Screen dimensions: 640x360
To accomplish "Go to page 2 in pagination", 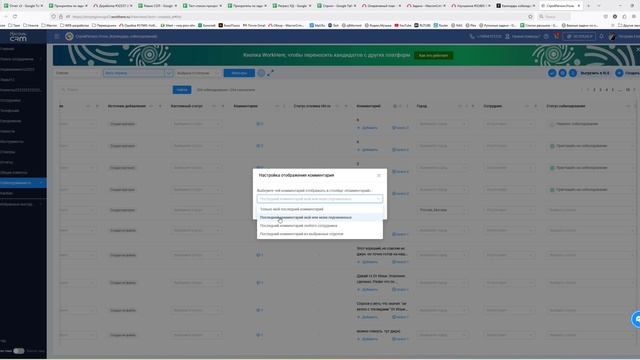I will tap(594, 90).
